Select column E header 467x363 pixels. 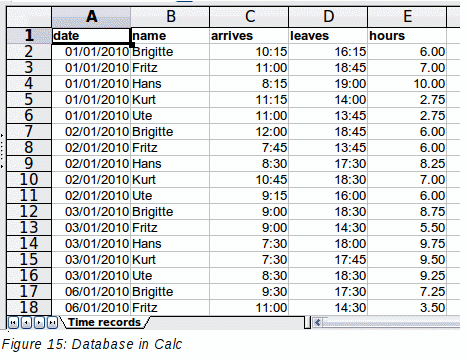click(x=407, y=17)
